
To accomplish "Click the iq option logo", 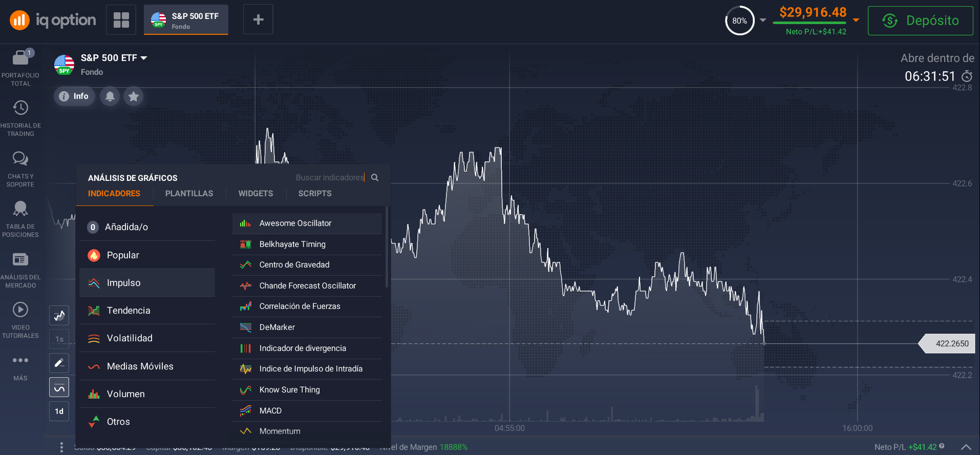I will (x=53, y=20).
